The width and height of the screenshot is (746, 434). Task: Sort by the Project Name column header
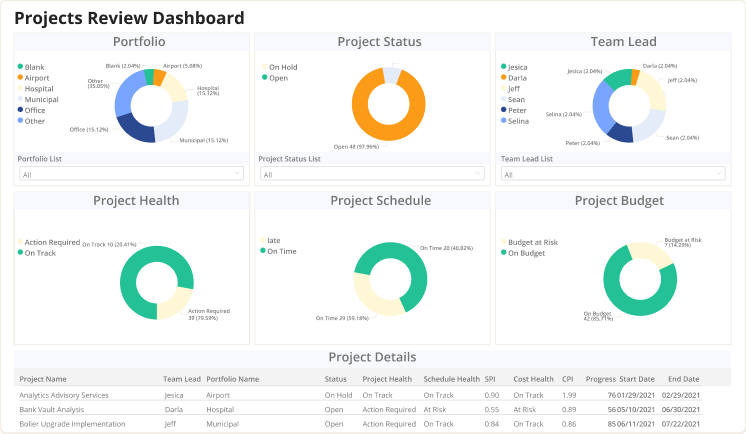click(x=43, y=379)
